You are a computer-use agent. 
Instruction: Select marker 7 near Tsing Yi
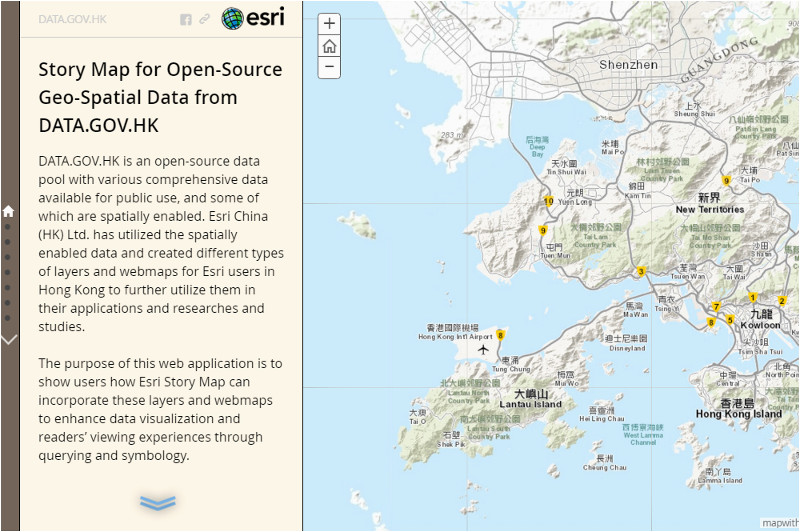tap(716, 307)
